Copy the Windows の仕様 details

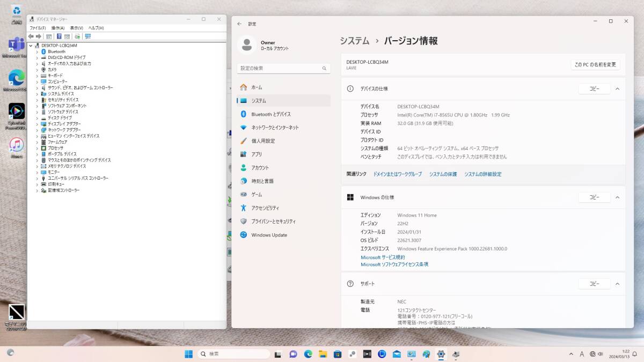coord(594,197)
